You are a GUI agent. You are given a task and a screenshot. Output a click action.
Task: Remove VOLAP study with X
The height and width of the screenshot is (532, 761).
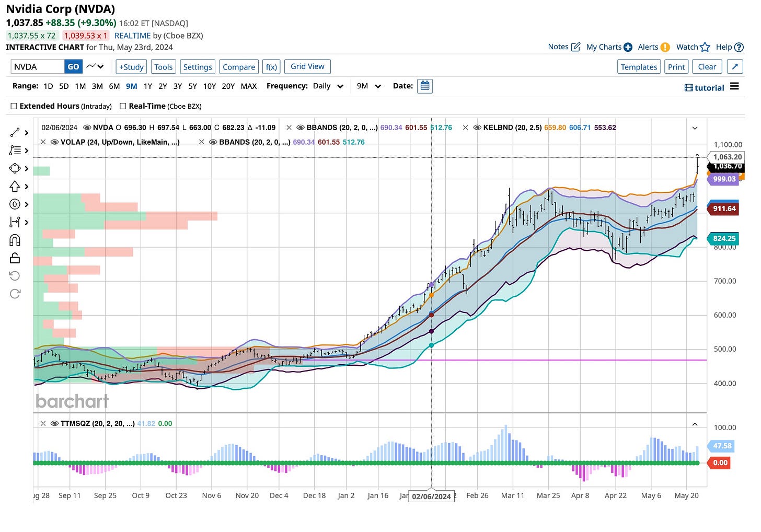pos(43,142)
